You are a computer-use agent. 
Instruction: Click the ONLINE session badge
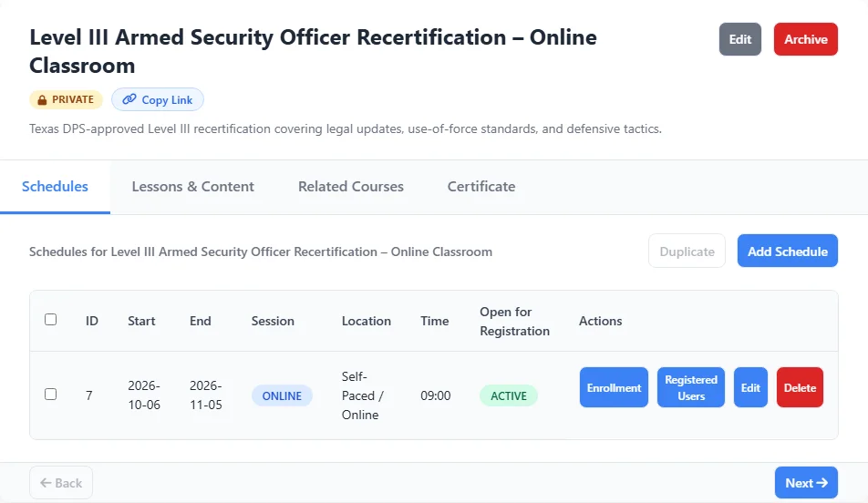[x=282, y=395]
